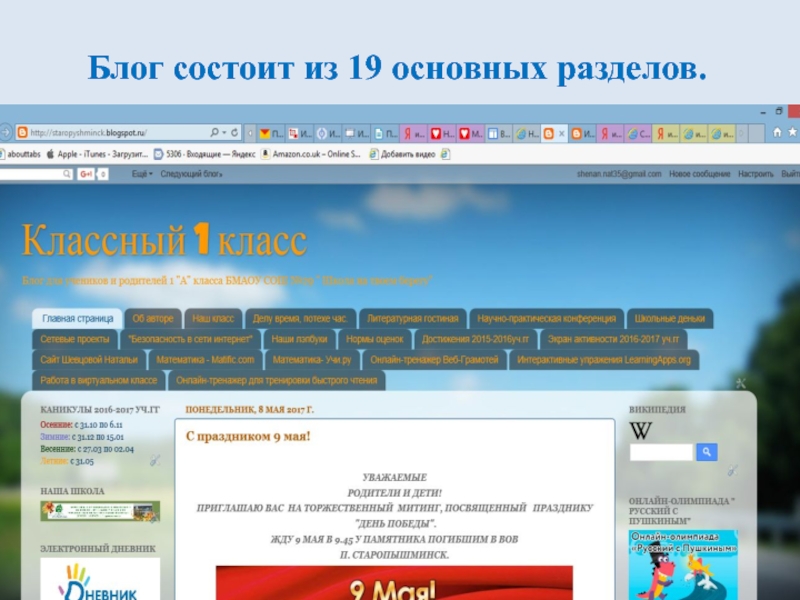Open the Наша школа banner image
Viewport: 800px width, 600px height.
(x=99, y=511)
